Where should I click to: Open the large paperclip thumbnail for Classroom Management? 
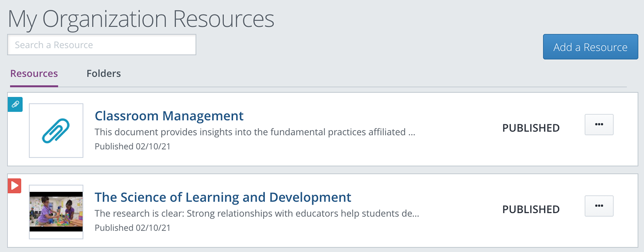[56, 130]
